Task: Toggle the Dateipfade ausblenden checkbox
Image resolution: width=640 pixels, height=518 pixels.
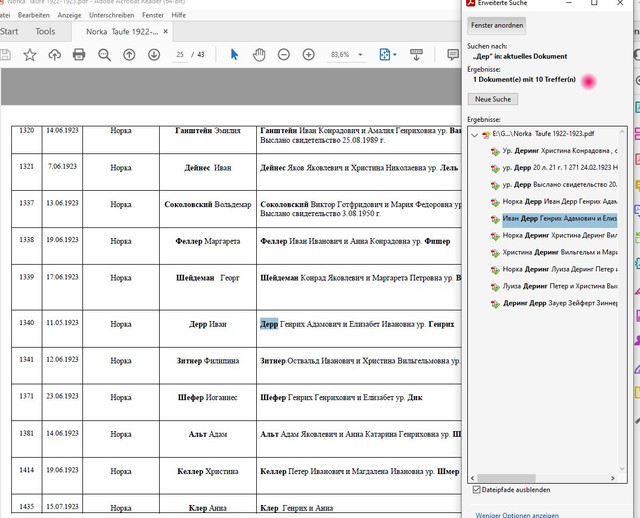Action: (476, 489)
